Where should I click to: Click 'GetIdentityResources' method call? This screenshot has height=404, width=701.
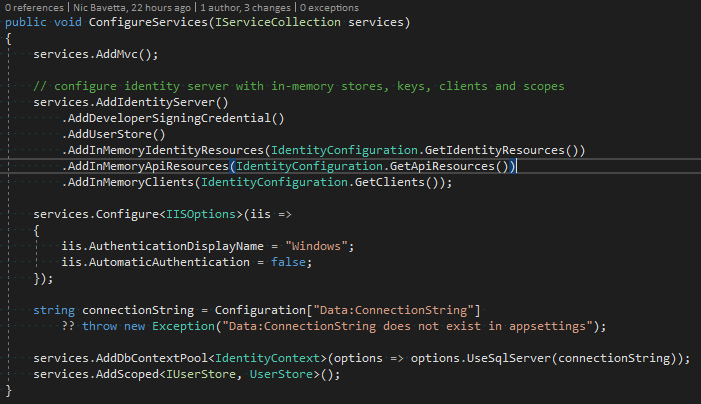click(494, 150)
